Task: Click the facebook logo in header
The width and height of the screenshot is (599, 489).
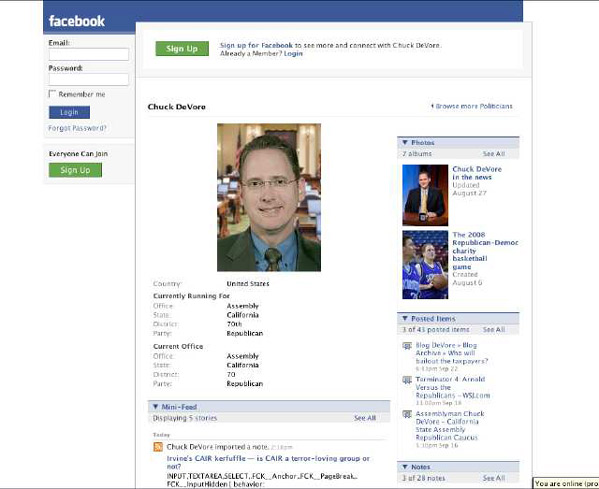Action: click(77, 21)
